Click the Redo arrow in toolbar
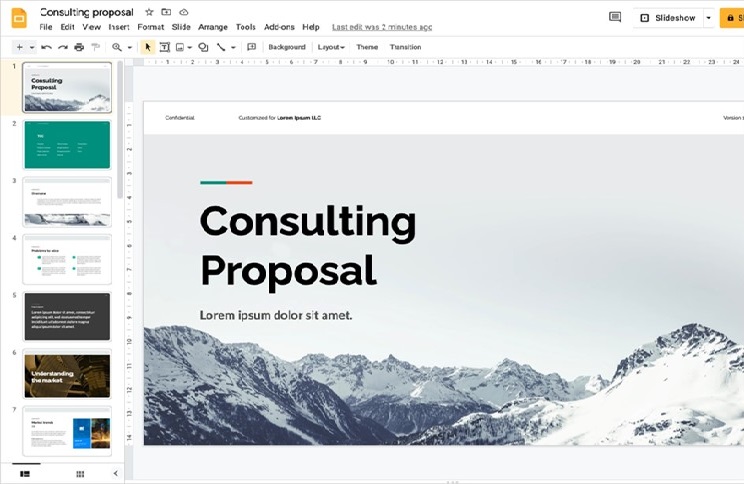 coord(62,47)
